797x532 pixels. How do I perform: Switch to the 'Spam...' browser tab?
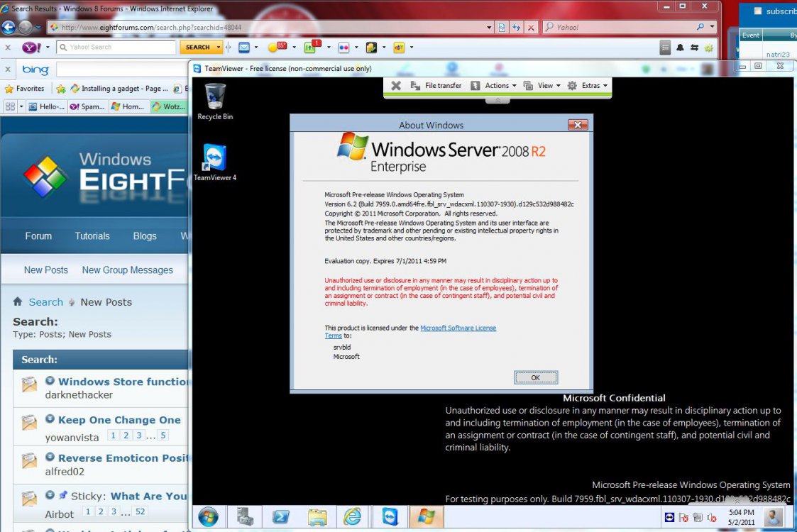[87, 106]
